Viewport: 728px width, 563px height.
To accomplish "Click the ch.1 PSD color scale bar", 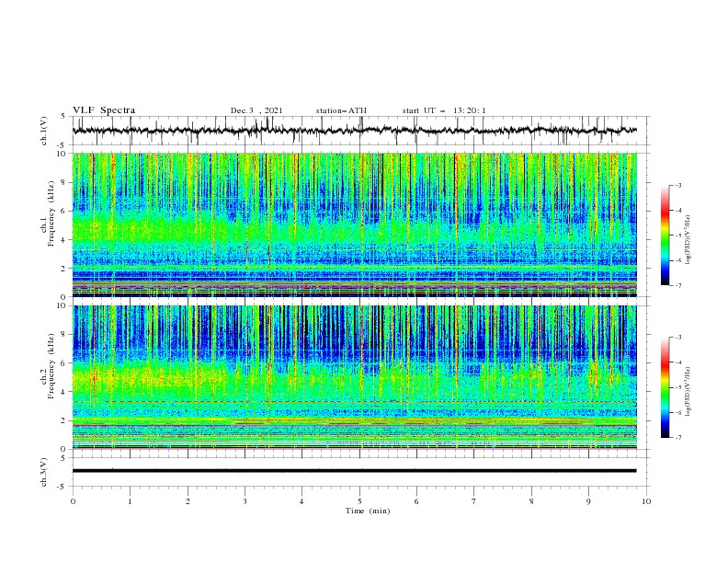I will tap(665, 236).
